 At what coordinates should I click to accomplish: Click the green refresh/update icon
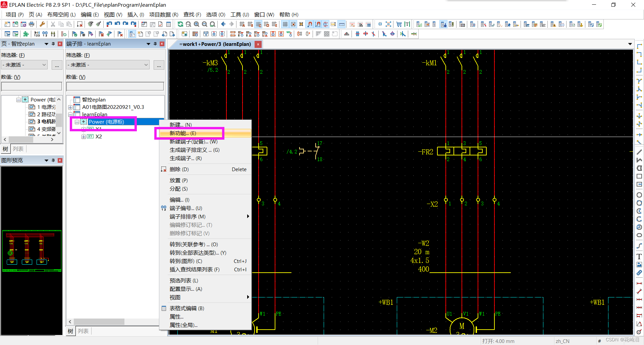click(x=180, y=24)
